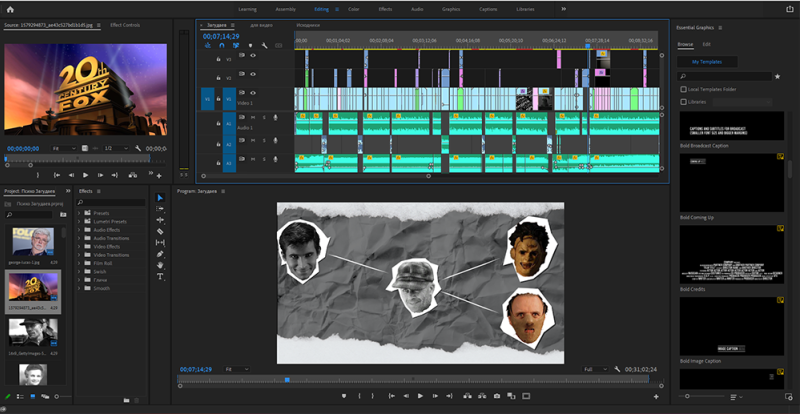The height and width of the screenshot is (414, 800).
Task: Toggle visibility eye of track V3
Action: (253, 56)
